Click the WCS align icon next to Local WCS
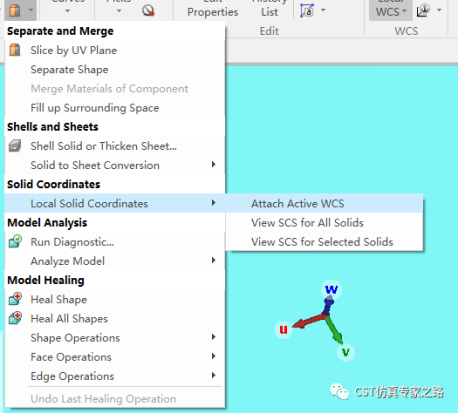Image resolution: width=458 pixels, height=414 pixels. click(x=423, y=11)
